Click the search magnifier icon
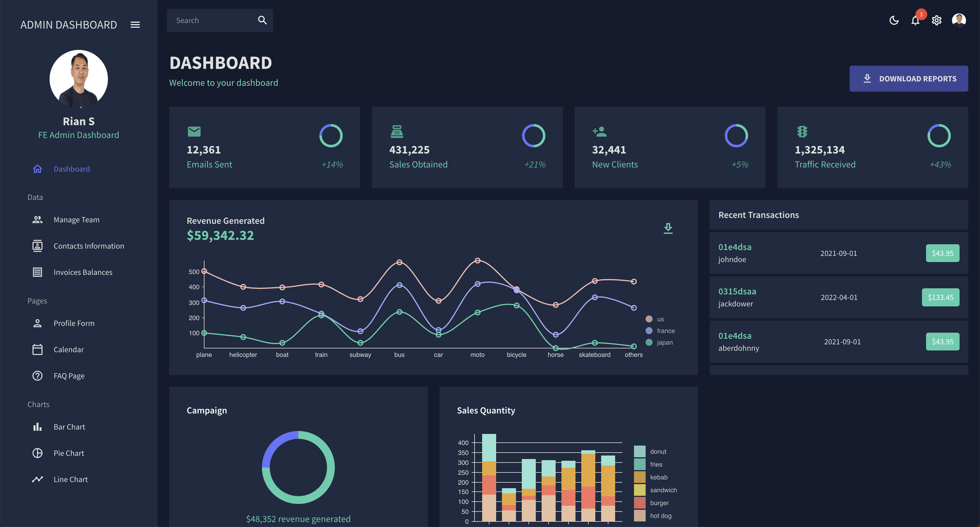 click(x=262, y=20)
